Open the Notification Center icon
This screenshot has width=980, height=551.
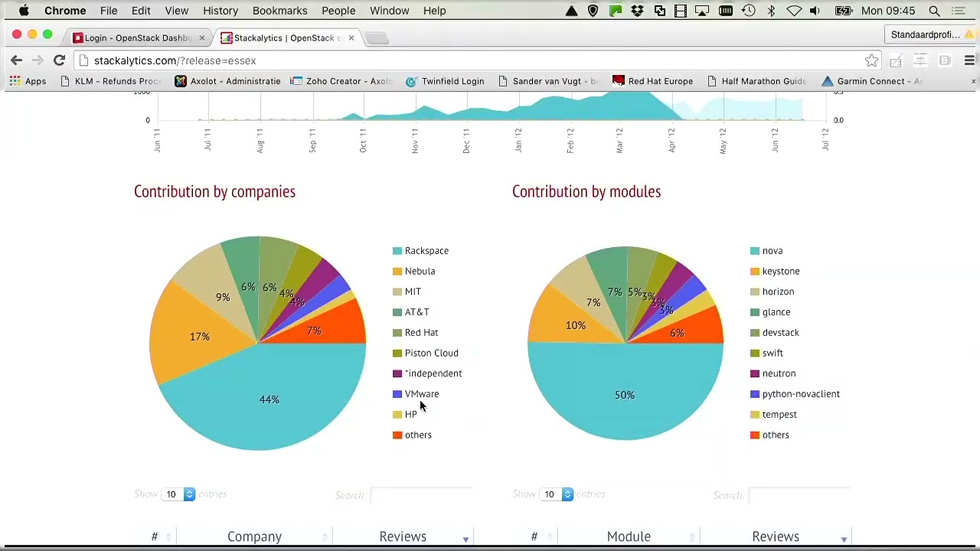tap(958, 11)
